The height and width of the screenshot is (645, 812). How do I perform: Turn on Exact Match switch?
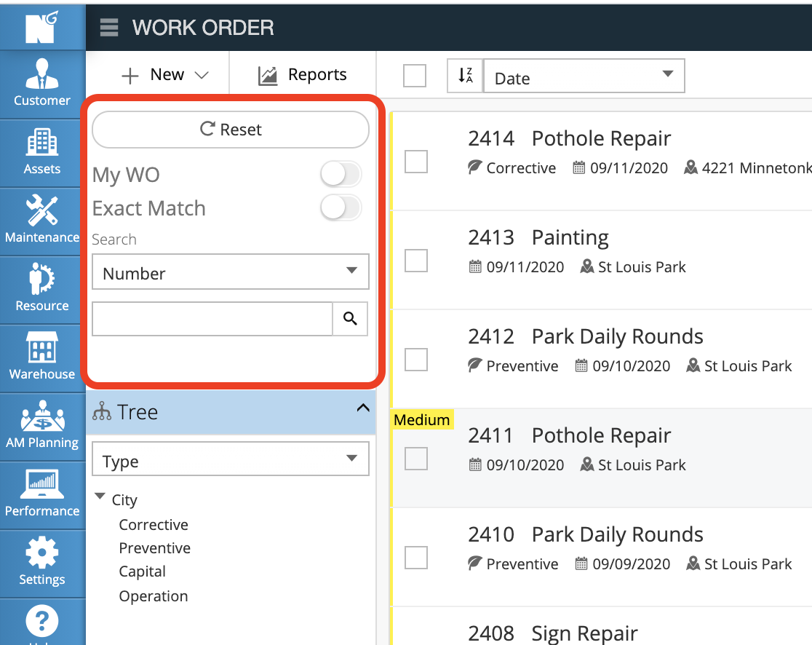[341, 208]
